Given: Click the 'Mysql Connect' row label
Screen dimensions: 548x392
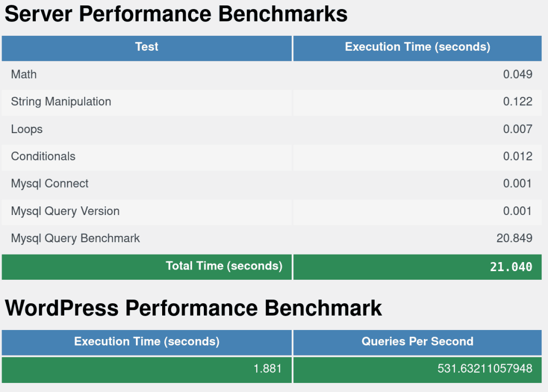Looking at the screenshot, I should [50, 184].
